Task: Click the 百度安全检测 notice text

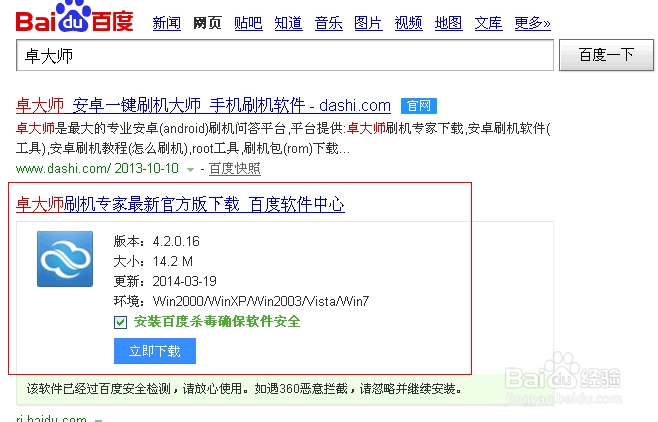Action: pyautogui.click(x=244, y=389)
